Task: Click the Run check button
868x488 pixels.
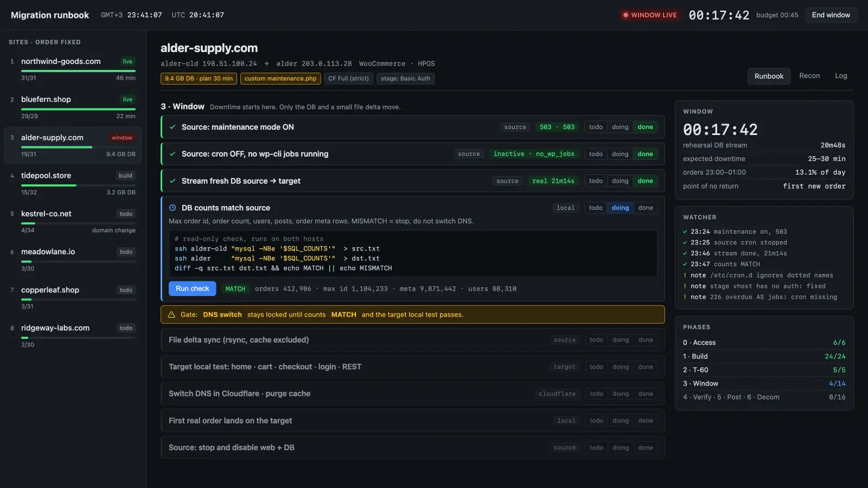Action: 192,288
